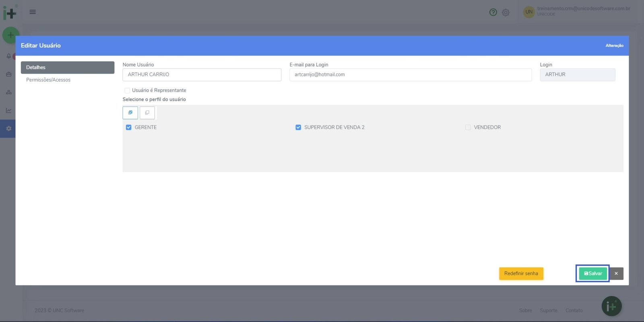Click the help question mark icon
This screenshot has height=322, width=644.
pyautogui.click(x=493, y=12)
